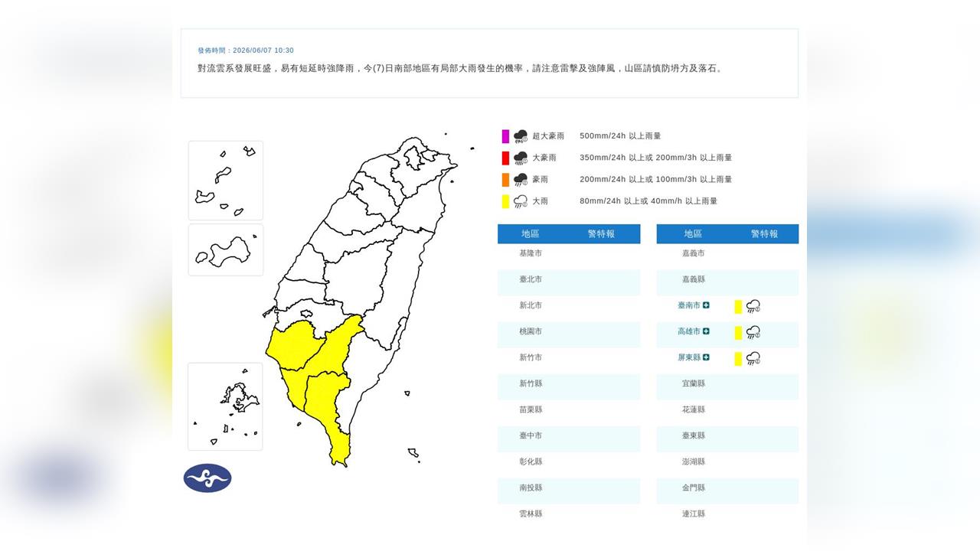Click the left table 警特報 column header

point(601,234)
